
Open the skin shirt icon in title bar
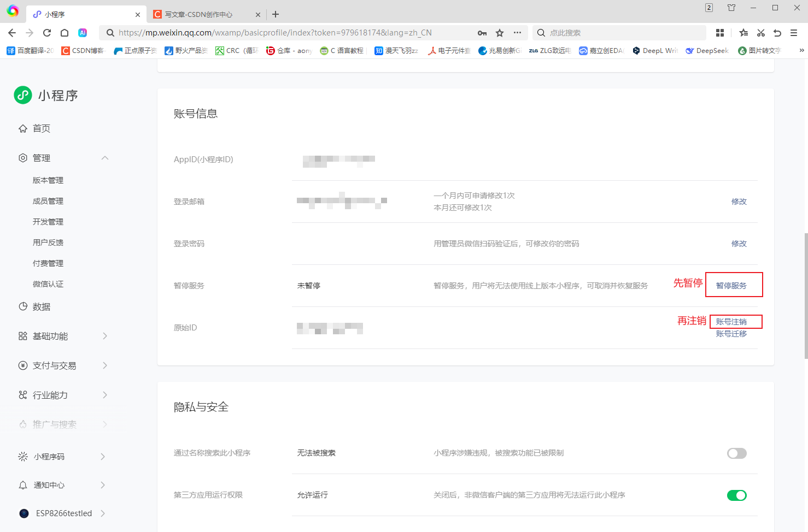(731, 8)
